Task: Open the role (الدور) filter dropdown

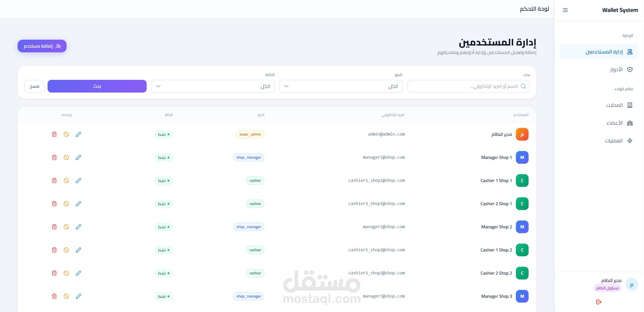Action: (341, 86)
